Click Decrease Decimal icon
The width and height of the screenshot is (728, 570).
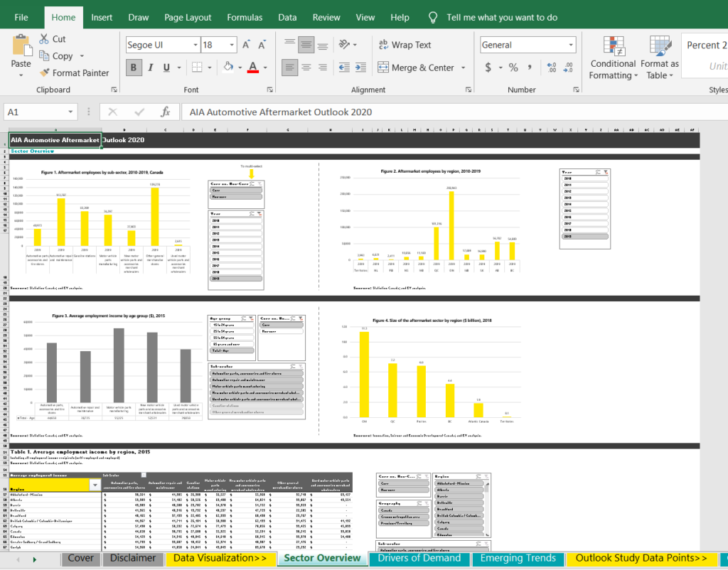click(x=568, y=68)
